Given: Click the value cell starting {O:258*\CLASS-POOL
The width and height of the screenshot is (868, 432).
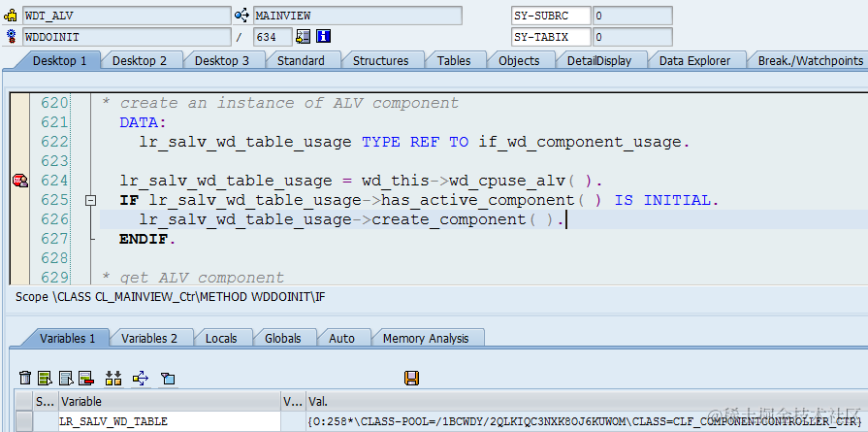Looking at the screenshot, I should (586, 421).
